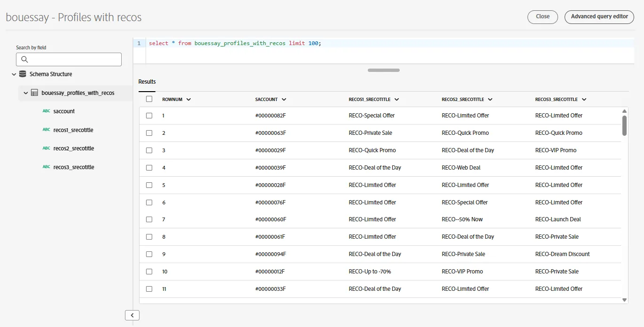The image size is (644, 327).
Task: Click the Schema Structure database icon
Action: tap(23, 74)
